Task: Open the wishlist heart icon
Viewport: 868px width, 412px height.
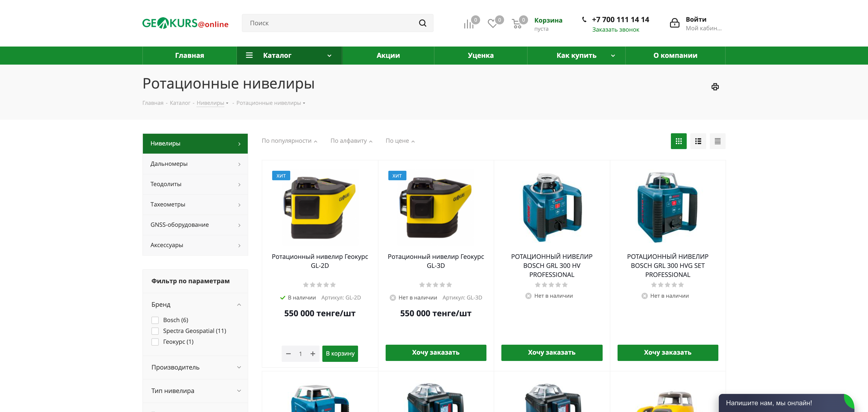Action: click(492, 23)
